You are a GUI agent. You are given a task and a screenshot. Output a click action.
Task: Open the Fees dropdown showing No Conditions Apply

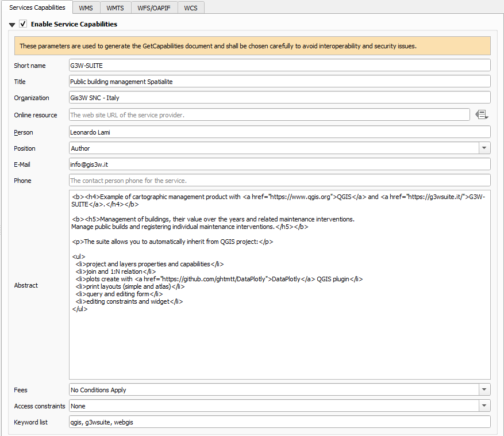280,390
